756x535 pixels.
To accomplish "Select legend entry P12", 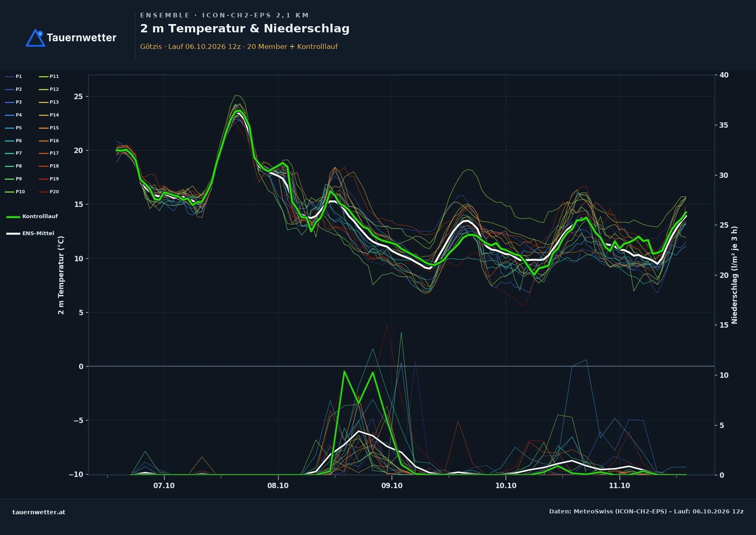I will (49, 90).
